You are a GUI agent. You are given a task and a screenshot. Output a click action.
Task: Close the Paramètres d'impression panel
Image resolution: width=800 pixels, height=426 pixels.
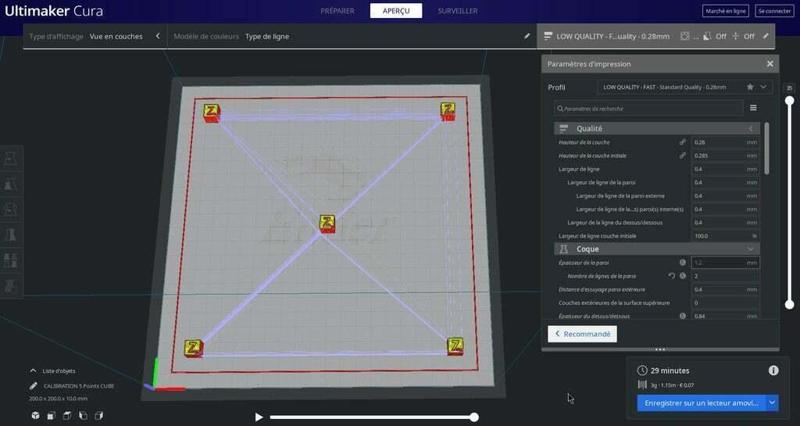(770, 64)
